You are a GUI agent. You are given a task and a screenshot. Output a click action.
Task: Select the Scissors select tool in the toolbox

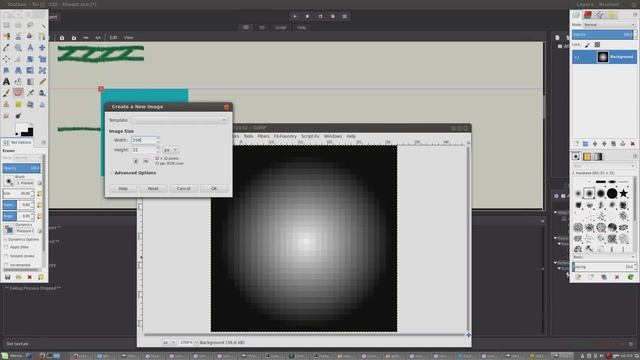click(x=18, y=37)
